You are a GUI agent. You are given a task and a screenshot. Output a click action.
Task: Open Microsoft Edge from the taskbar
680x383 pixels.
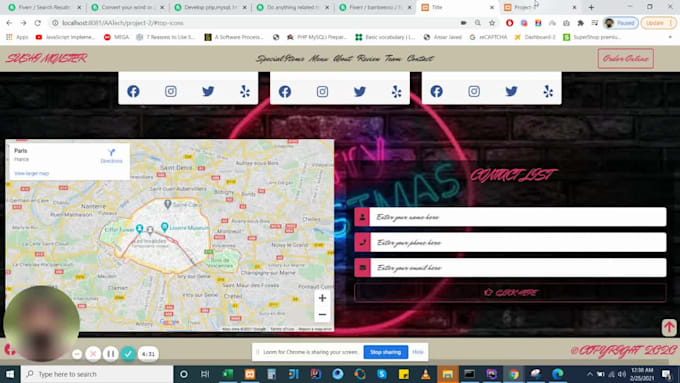tap(558, 374)
